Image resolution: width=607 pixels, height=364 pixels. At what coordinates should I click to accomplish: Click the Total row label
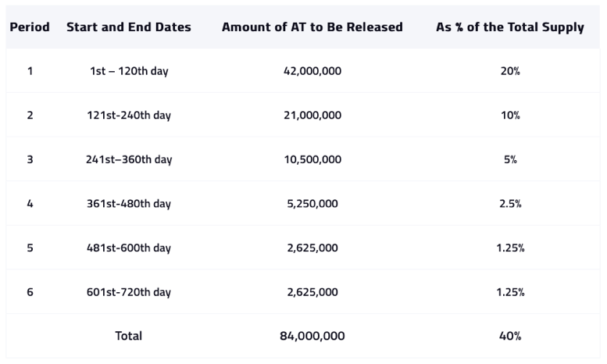pos(129,336)
